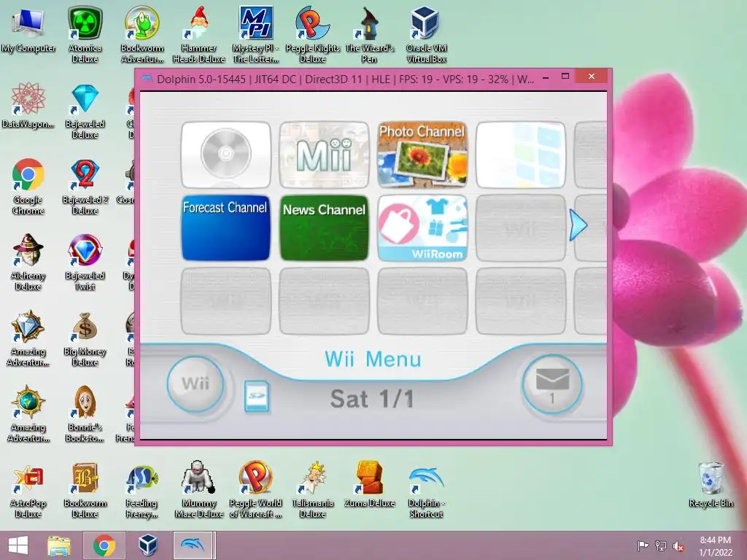Select Talismania Deluxe desktop shortcut

tap(312, 490)
